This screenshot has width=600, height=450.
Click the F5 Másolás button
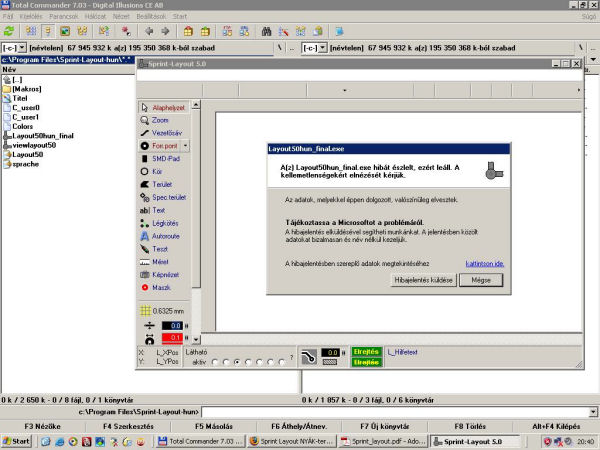(x=214, y=426)
